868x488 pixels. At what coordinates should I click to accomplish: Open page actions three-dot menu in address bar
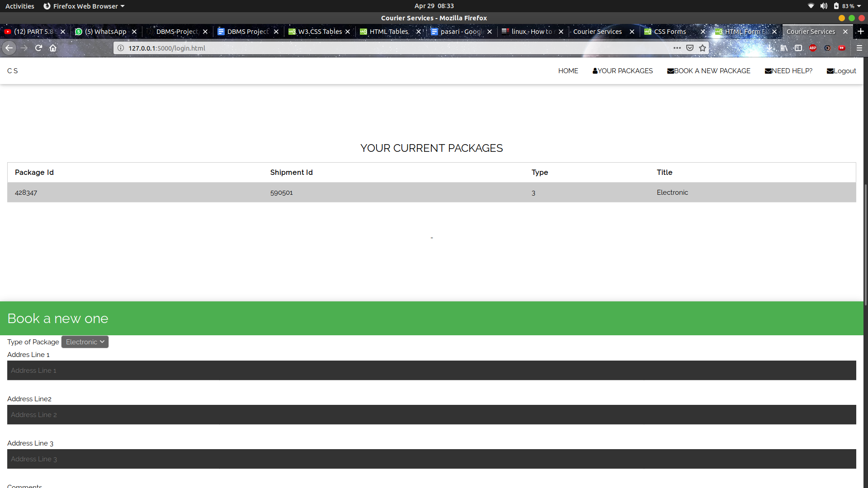coord(677,48)
